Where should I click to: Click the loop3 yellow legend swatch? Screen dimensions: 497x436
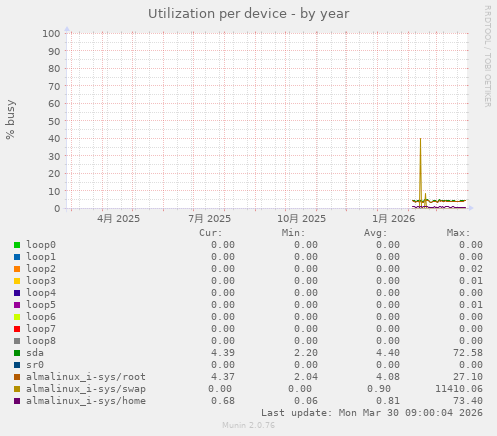(17, 281)
